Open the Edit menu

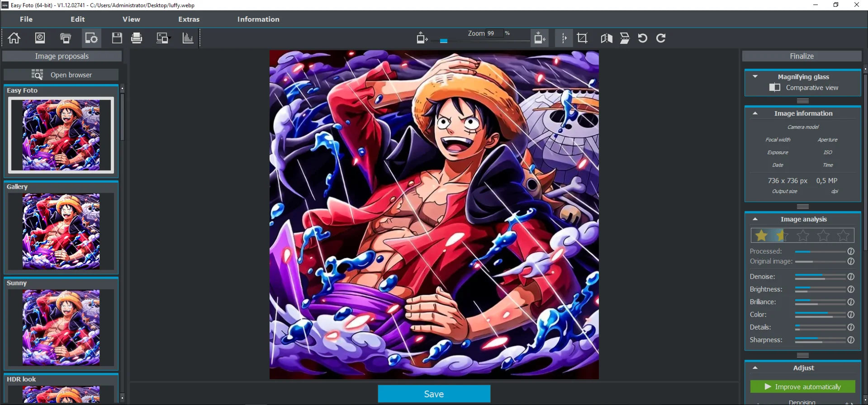point(77,19)
